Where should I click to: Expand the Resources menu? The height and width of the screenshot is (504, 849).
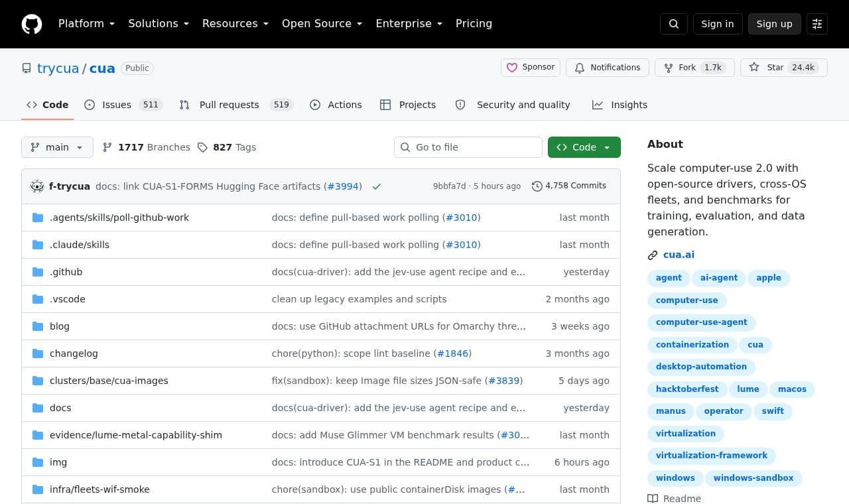[235, 24]
